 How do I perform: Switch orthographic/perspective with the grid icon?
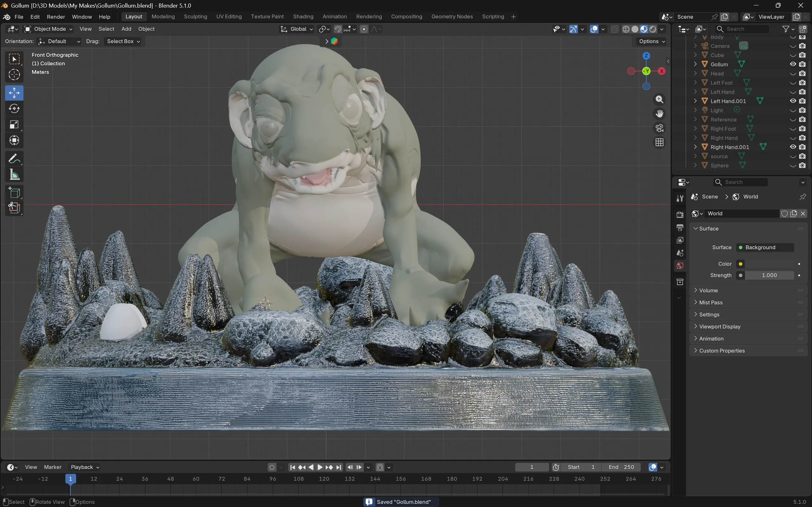659,142
